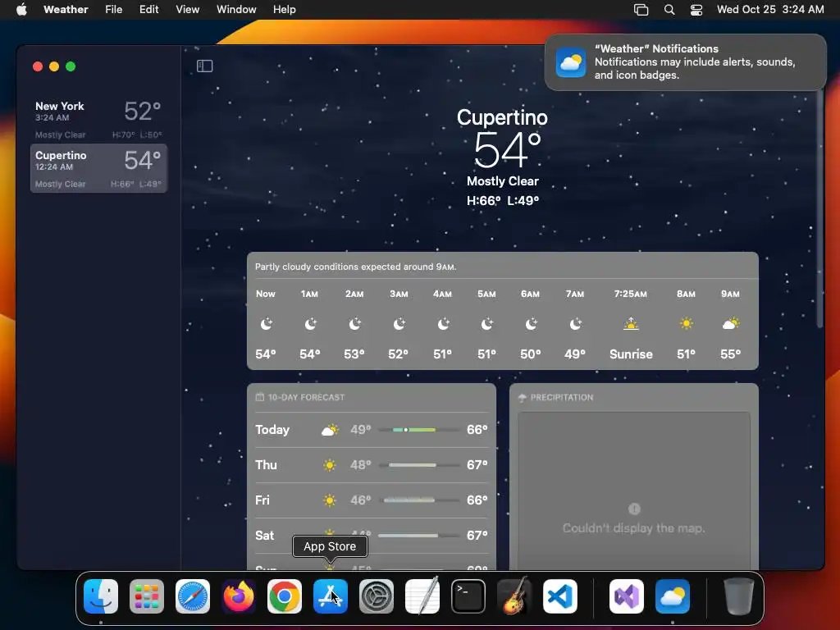Open System Settings from the Dock

376,596
